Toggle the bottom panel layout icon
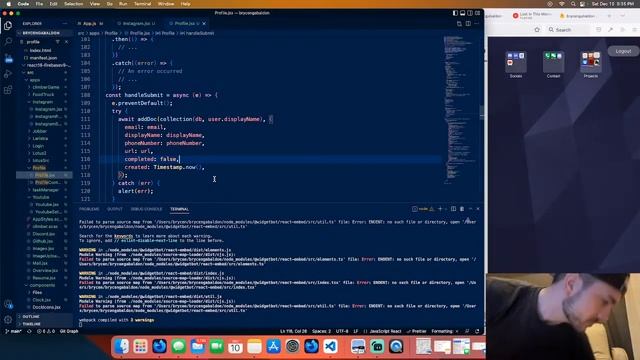 tap(462, 13)
